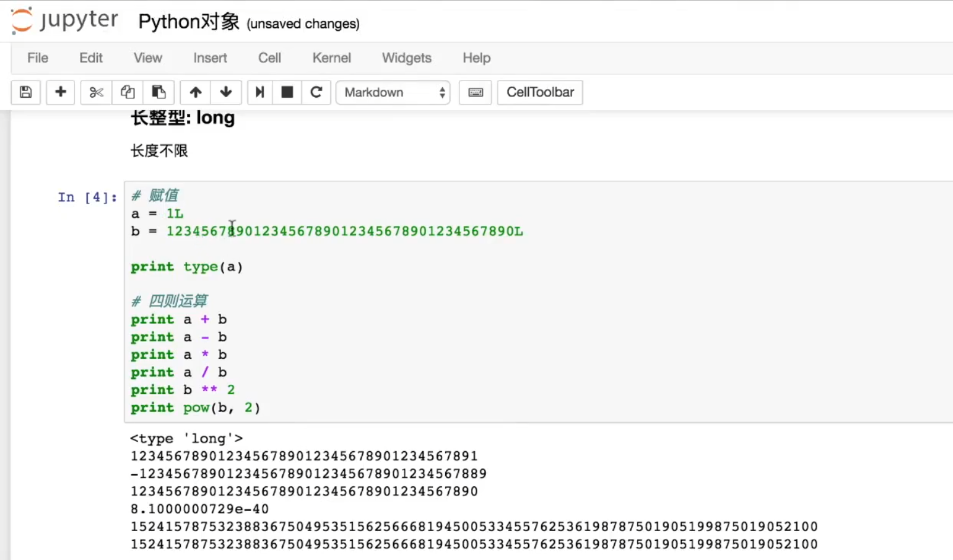Cut selected cell with scissors icon
Image resolution: width=953 pixels, height=560 pixels.
[96, 92]
